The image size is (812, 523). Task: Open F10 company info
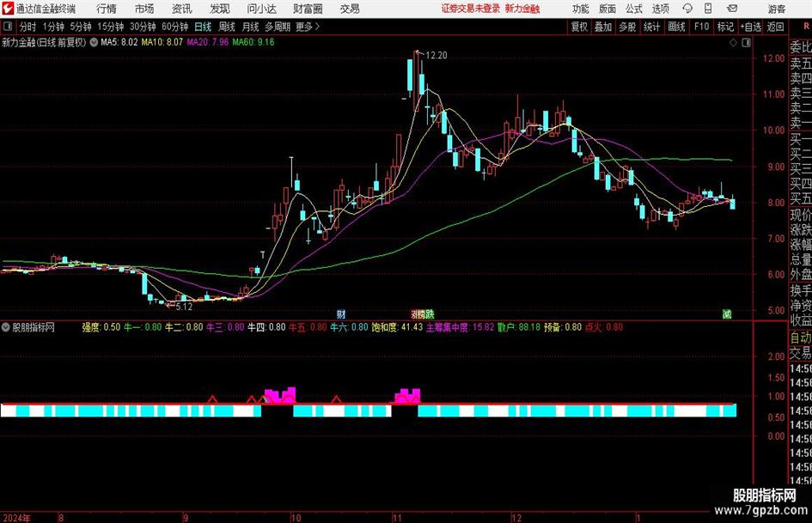[702, 27]
